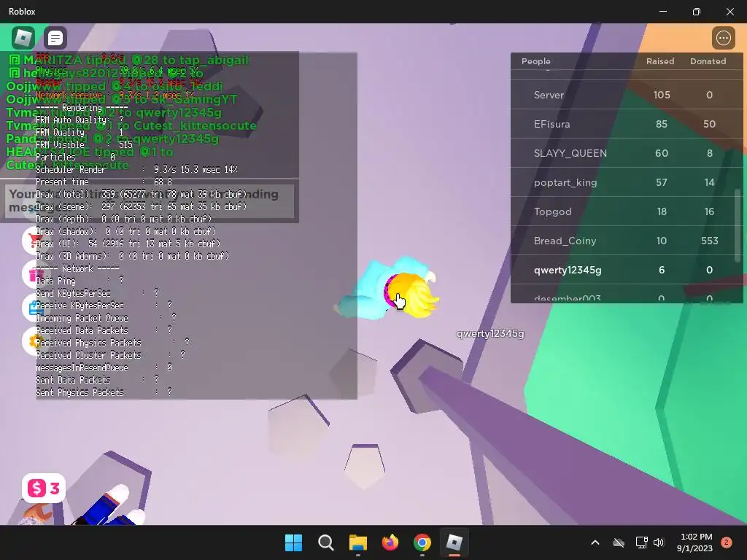Open the network tray icon
Image resolution: width=747 pixels, height=560 pixels.
(x=641, y=542)
